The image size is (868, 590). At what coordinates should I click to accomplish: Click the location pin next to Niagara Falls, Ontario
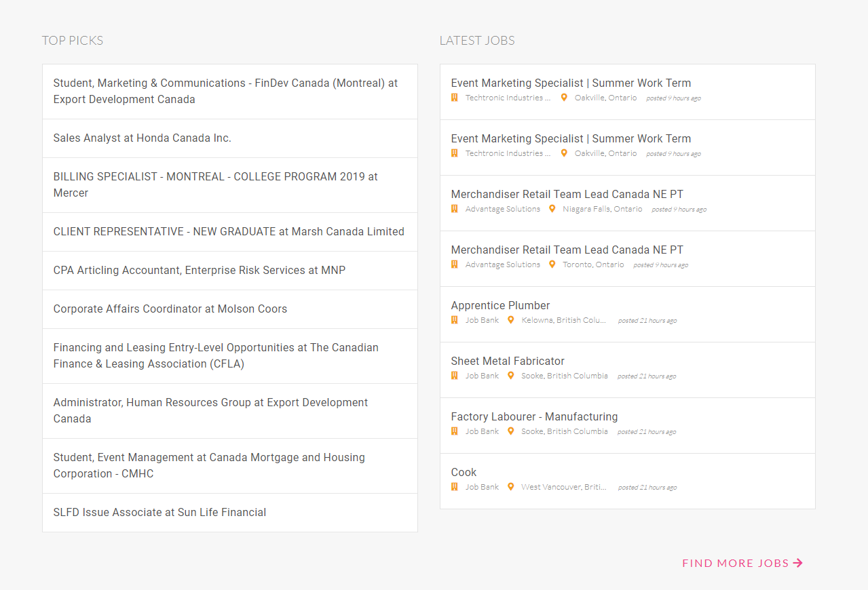click(x=552, y=209)
